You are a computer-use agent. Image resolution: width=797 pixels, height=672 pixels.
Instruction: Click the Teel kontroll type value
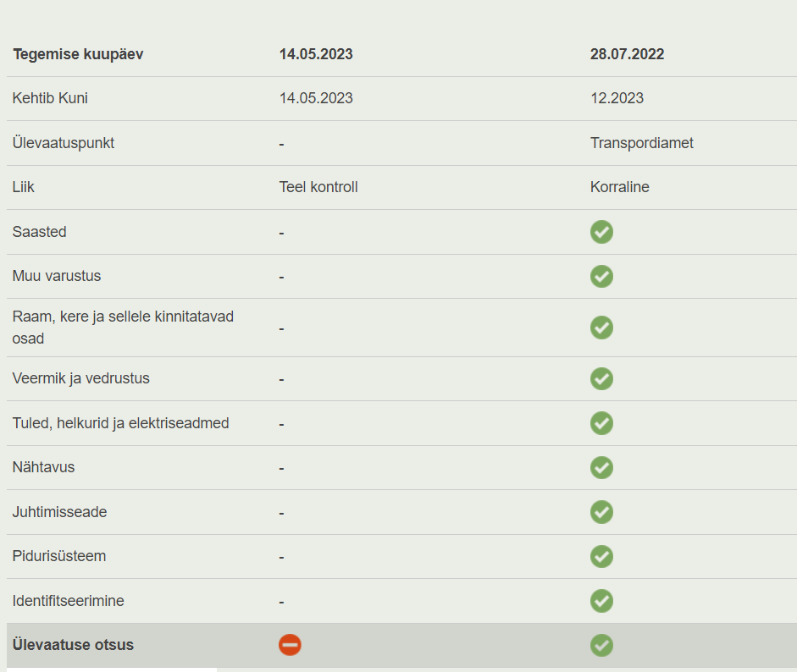(x=318, y=187)
